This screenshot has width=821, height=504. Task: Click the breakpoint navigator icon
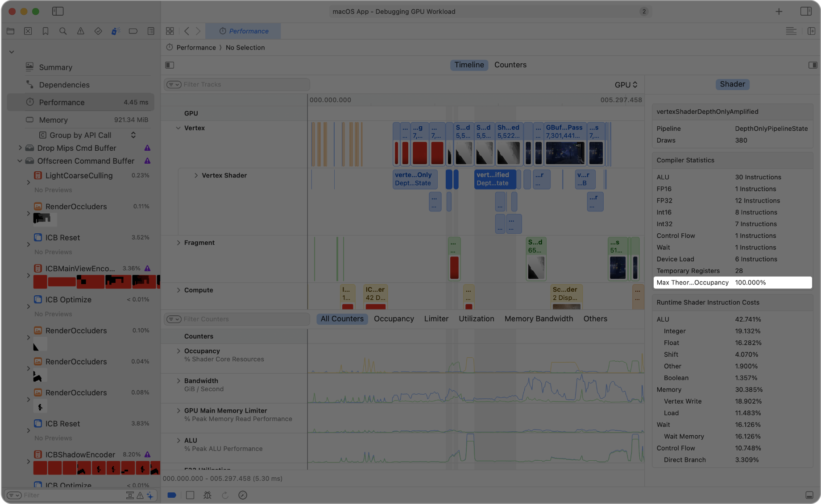click(x=133, y=31)
